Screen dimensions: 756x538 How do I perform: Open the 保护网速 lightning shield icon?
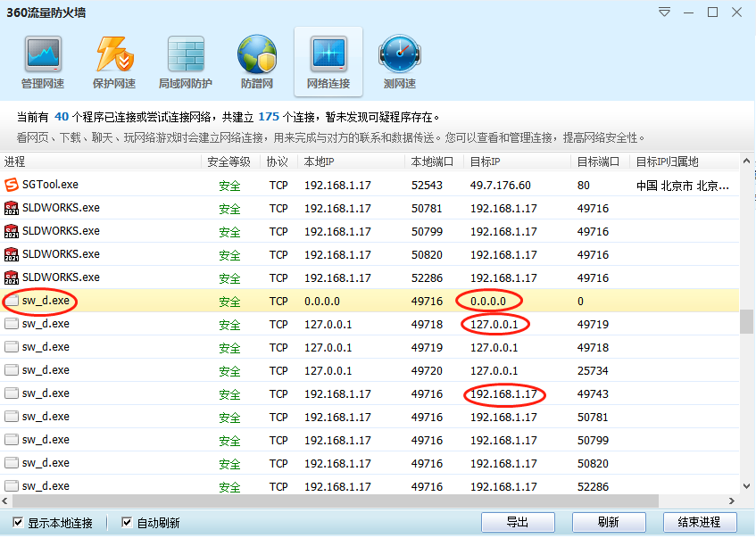[x=114, y=56]
